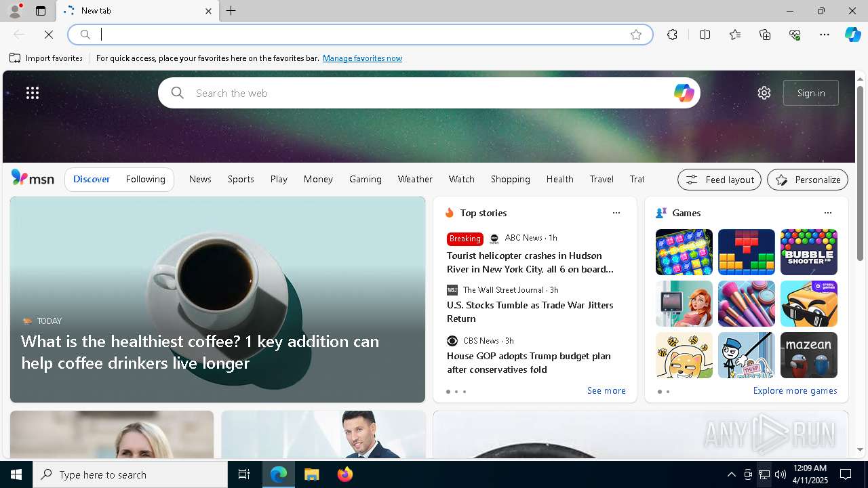Open the Play category
868x488 pixels.
(x=279, y=179)
